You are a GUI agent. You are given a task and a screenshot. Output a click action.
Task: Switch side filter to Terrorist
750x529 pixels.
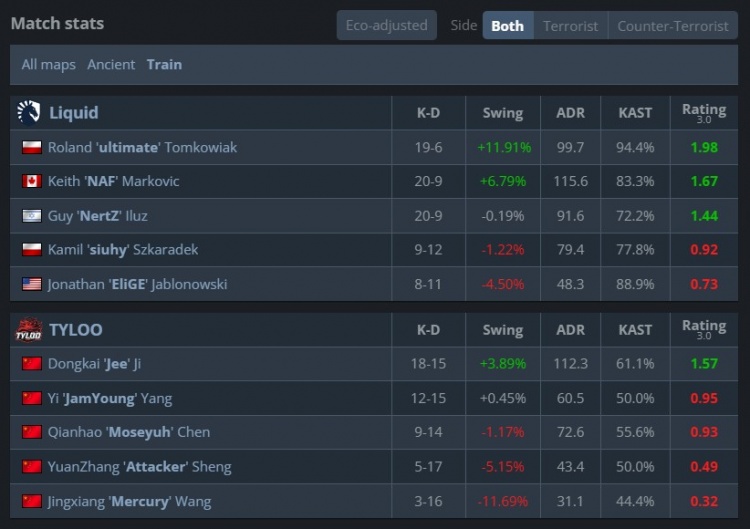(x=571, y=26)
